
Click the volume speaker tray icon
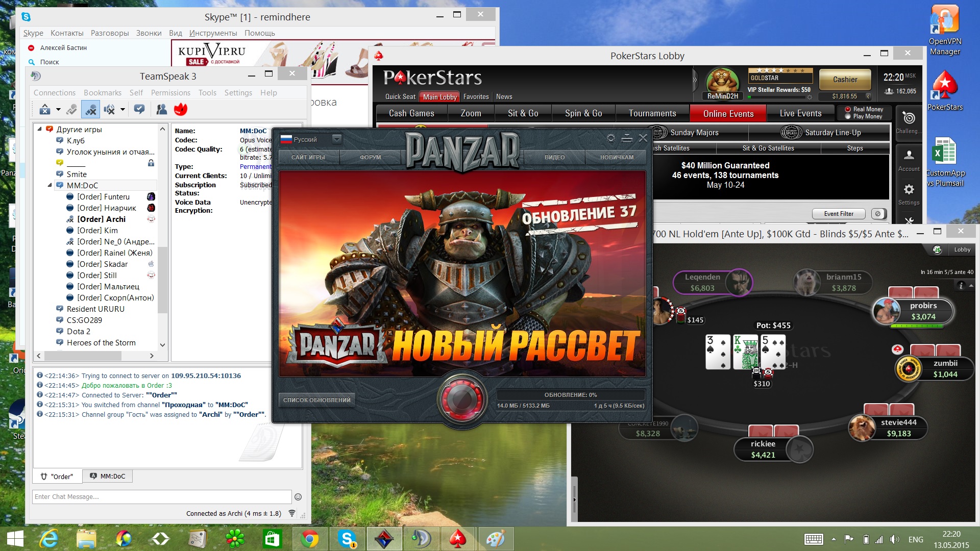pyautogui.click(x=894, y=539)
